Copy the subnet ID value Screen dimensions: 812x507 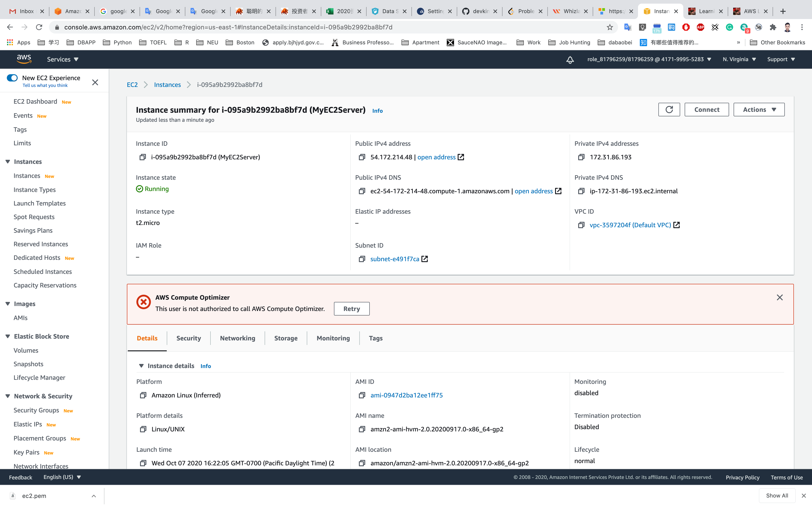[362, 259]
